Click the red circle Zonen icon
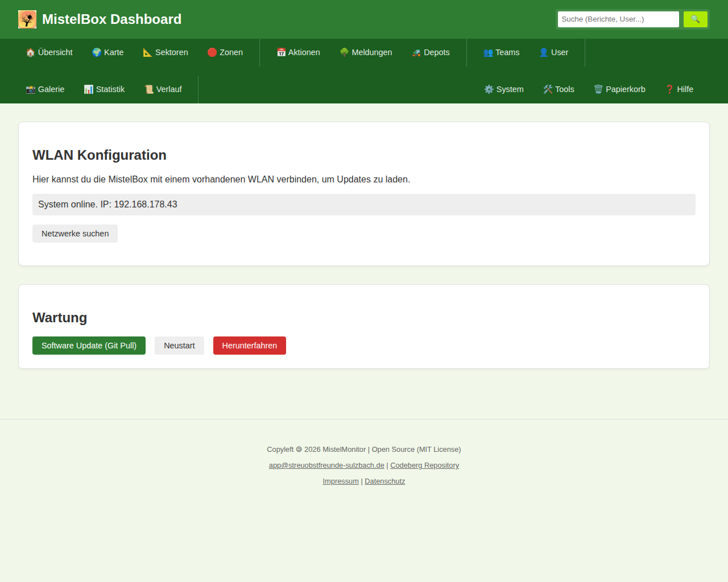The height and width of the screenshot is (582, 728). coord(212,52)
